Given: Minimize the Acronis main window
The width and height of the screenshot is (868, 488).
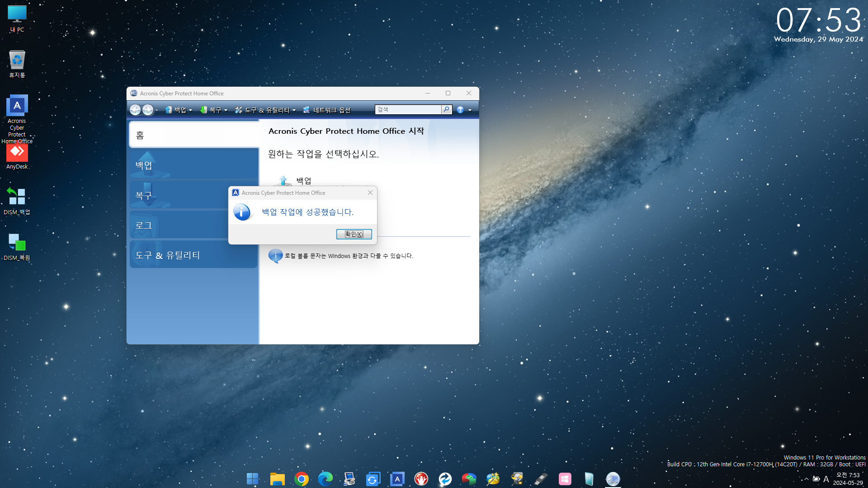Looking at the screenshot, I should (427, 93).
